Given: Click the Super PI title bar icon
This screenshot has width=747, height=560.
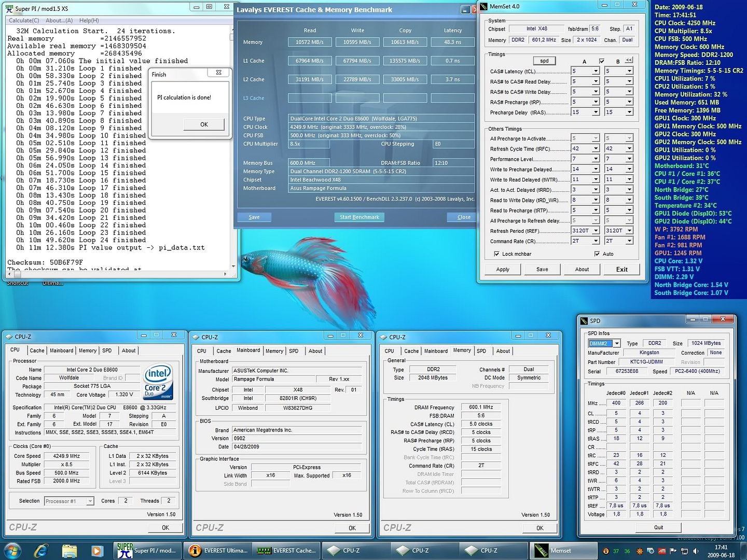Looking at the screenshot, I should [9, 8].
